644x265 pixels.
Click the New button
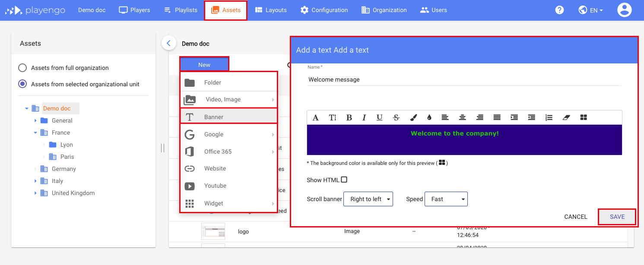click(x=204, y=65)
